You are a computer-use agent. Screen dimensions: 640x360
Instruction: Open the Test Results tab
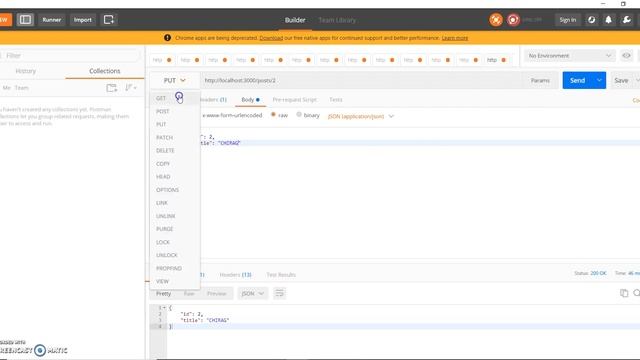click(x=281, y=275)
